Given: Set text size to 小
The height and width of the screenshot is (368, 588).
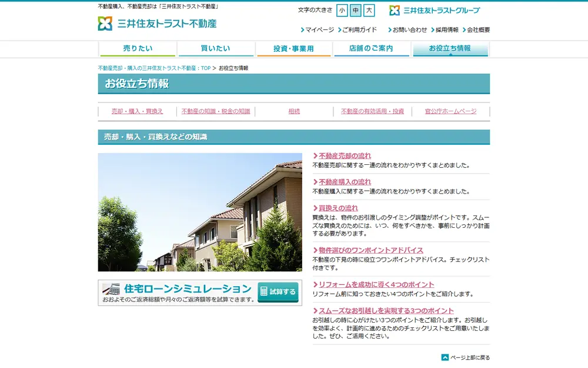Looking at the screenshot, I should click(342, 11).
